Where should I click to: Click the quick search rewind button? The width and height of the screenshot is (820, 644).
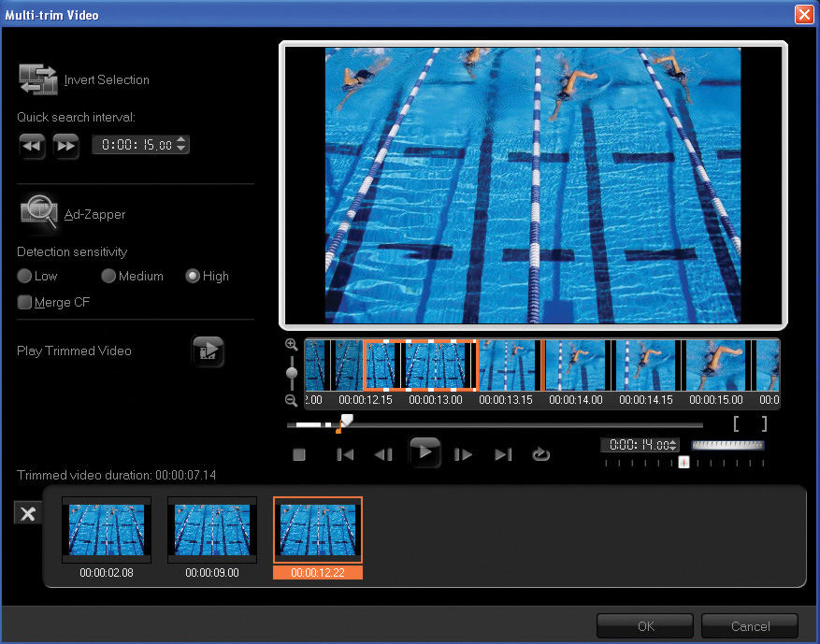[x=32, y=145]
